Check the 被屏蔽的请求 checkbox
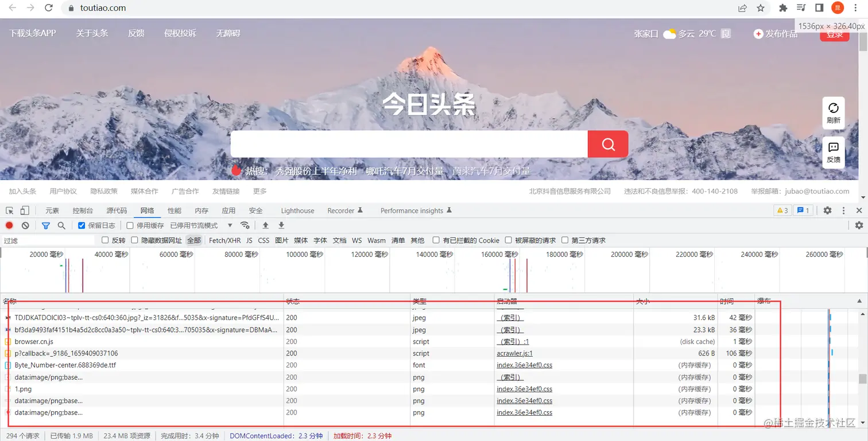The image size is (868, 441). tap(508, 240)
